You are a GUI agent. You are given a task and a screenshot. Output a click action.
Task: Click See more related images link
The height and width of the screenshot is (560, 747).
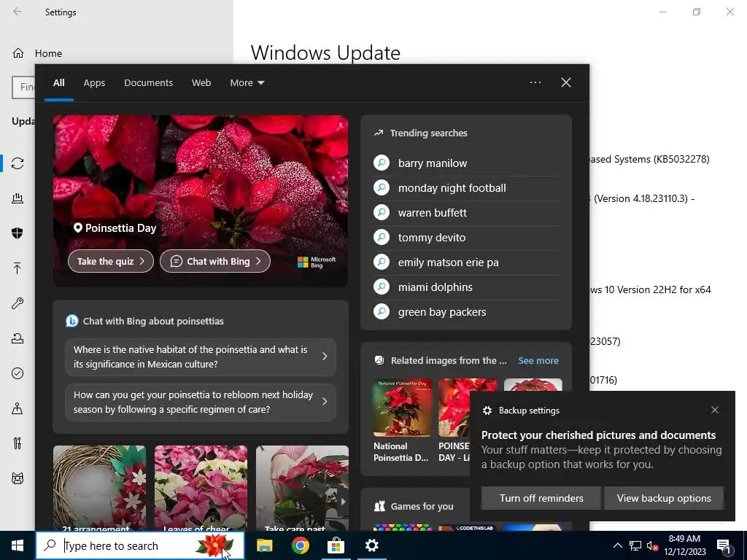click(x=538, y=360)
